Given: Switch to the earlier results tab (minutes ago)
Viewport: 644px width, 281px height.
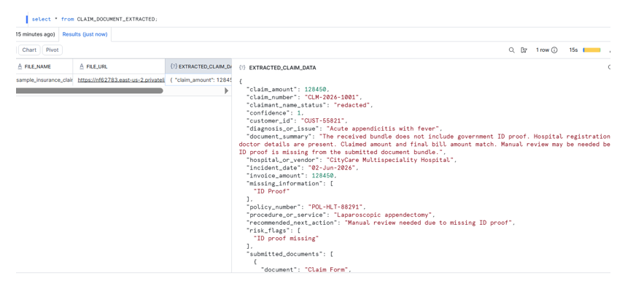Looking at the screenshot, I should [36, 34].
